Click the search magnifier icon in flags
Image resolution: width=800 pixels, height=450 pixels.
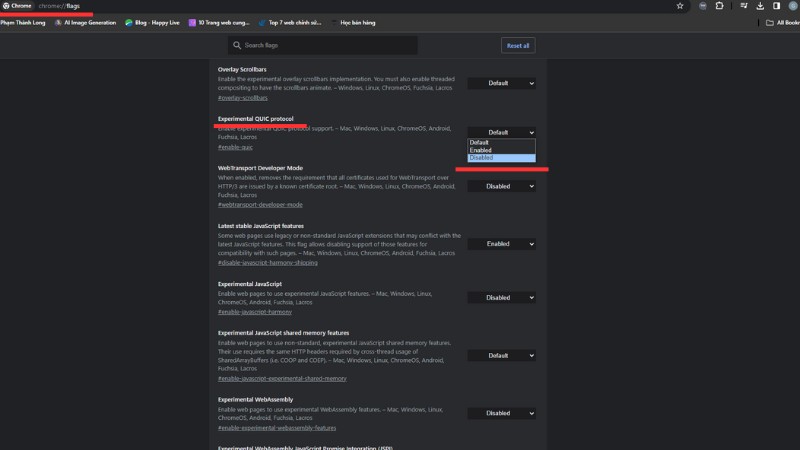(x=237, y=45)
